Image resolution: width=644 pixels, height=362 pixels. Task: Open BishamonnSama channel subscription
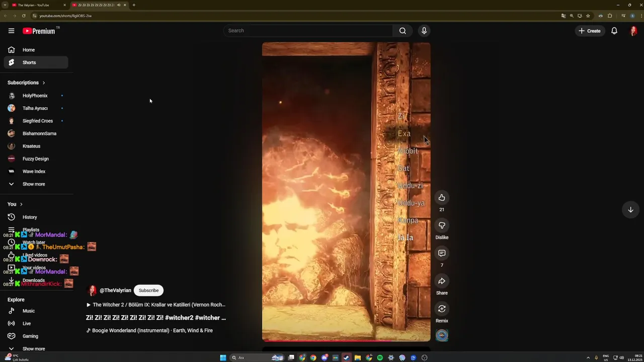coord(36,133)
